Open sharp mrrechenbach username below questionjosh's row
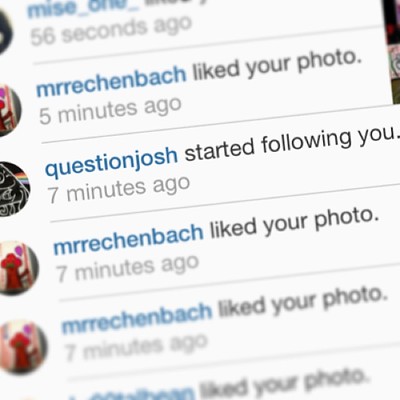The image size is (400, 400). click(128, 238)
